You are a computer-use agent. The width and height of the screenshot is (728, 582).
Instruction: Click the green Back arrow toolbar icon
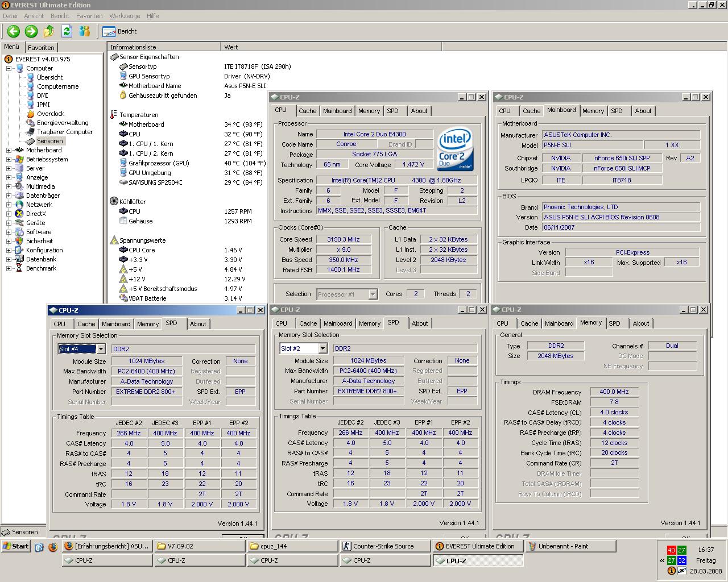pos(14,31)
